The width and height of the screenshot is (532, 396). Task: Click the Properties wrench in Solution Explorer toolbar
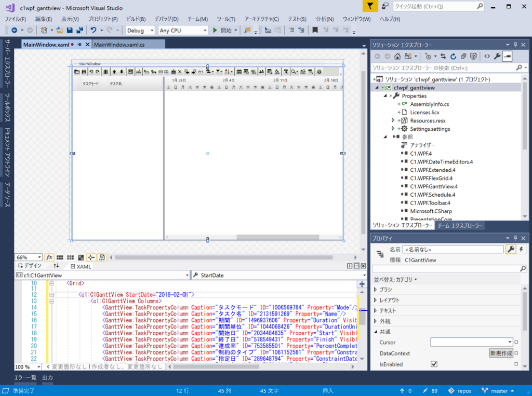click(x=497, y=56)
